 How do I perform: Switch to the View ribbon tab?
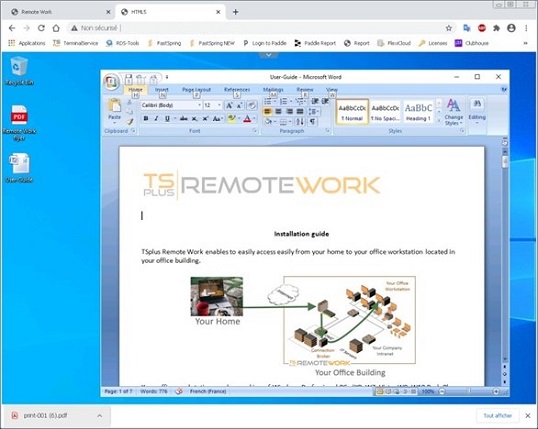click(332, 90)
